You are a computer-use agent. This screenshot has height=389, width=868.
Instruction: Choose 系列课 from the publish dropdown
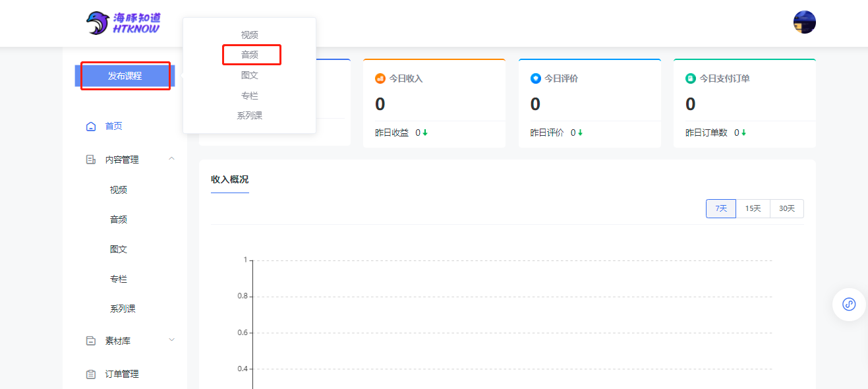tap(250, 115)
